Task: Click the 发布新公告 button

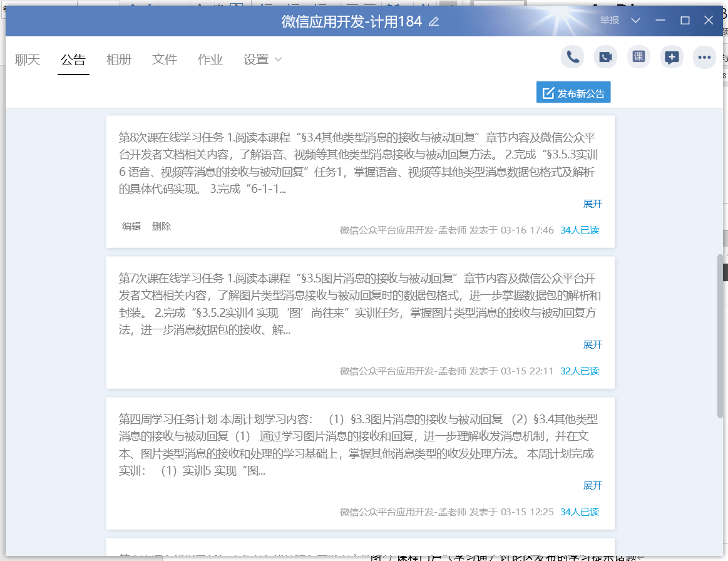Action: (573, 93)
